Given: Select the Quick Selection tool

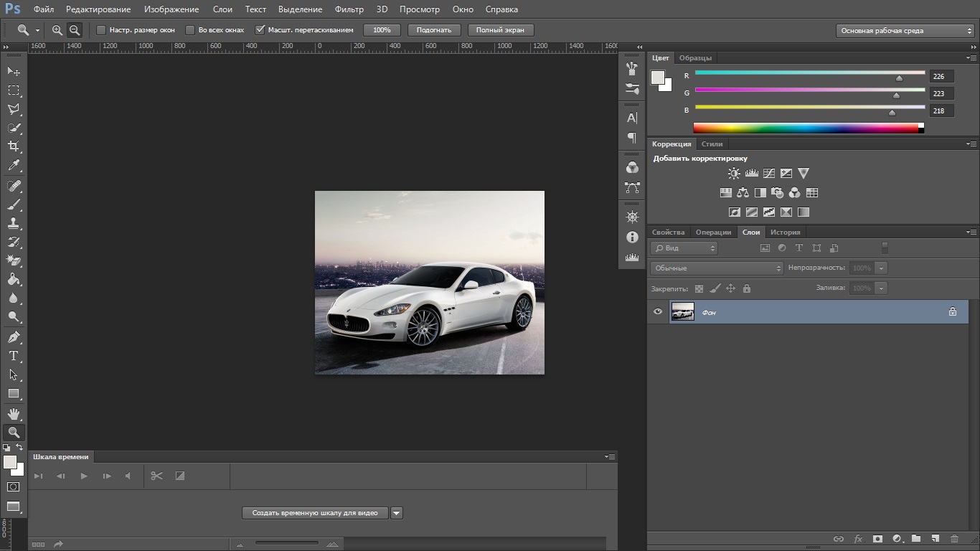Looking at the screenshot, I should pyautogui.click(x=14, y=128).
